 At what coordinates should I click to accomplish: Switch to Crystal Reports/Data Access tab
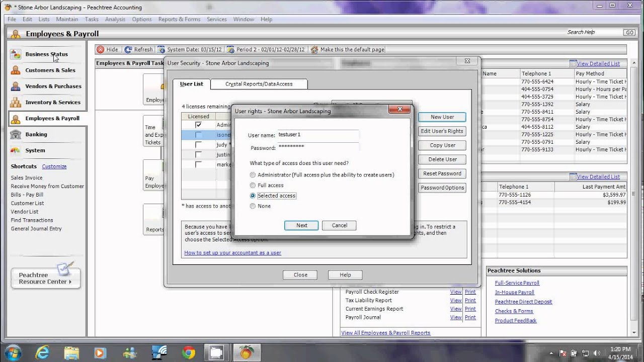point(259,84)
